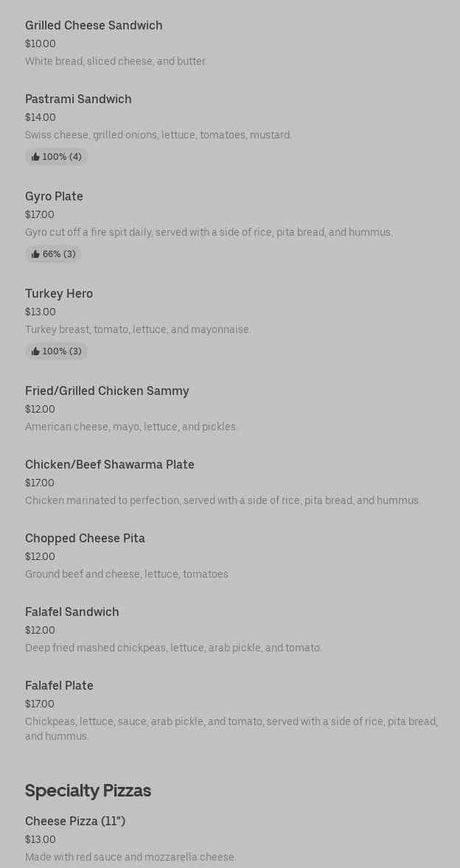The width and height of the screenshot is (460, 868).
Task: Open Grilled Cheese Sandwich item
Action: click(x=94, y=26)
